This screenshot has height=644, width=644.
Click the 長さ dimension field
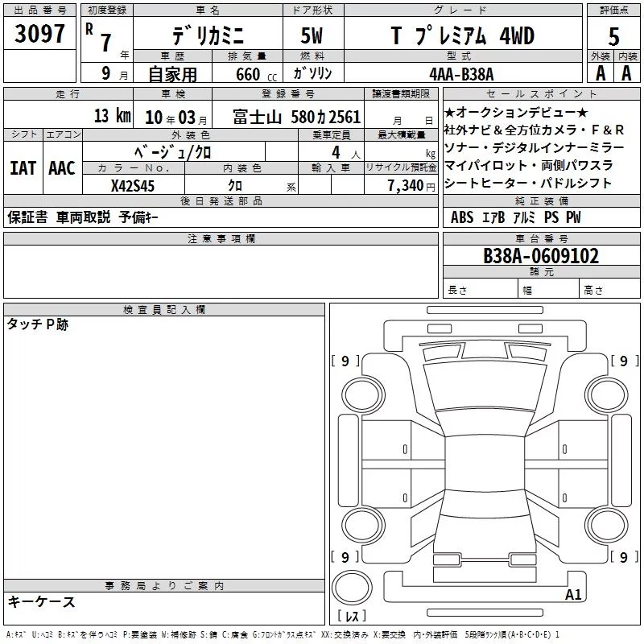481,290
